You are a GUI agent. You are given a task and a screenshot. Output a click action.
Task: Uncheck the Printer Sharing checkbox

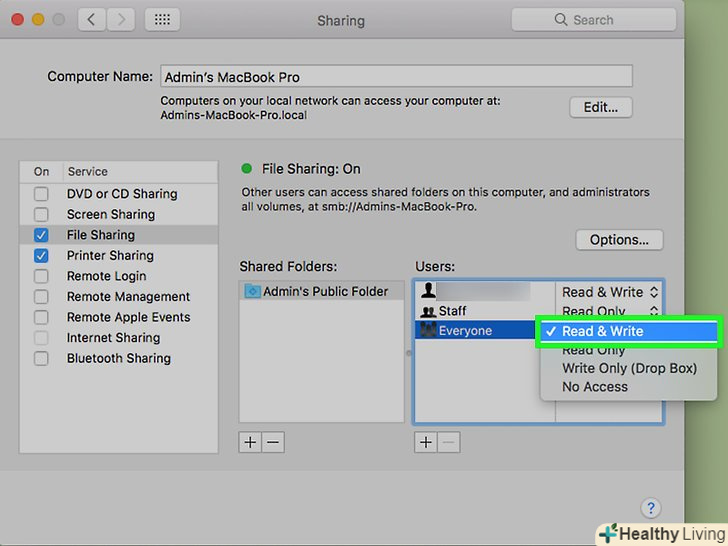(x=41, y=255)
